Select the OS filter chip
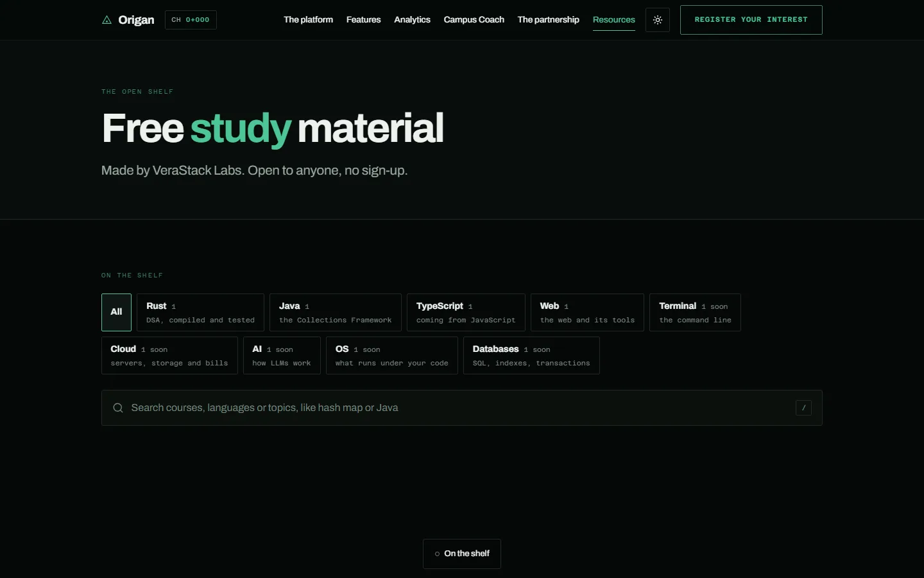The width and height of the screenshot is (924, 578). point(392,355)
